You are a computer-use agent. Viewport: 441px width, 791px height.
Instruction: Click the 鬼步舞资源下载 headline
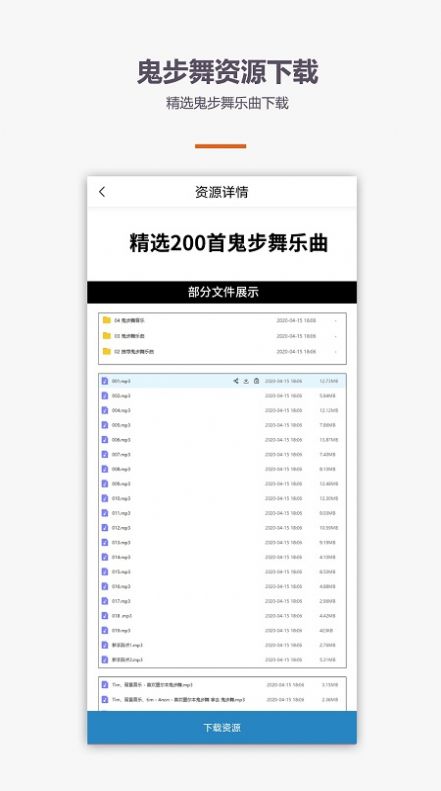click(x=228, y=72)
